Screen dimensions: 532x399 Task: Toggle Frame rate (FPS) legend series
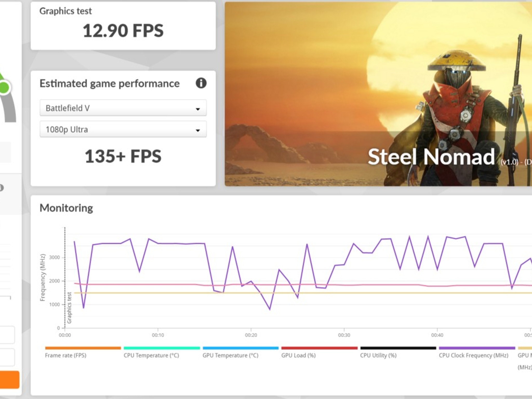click(x=65, y=355)
